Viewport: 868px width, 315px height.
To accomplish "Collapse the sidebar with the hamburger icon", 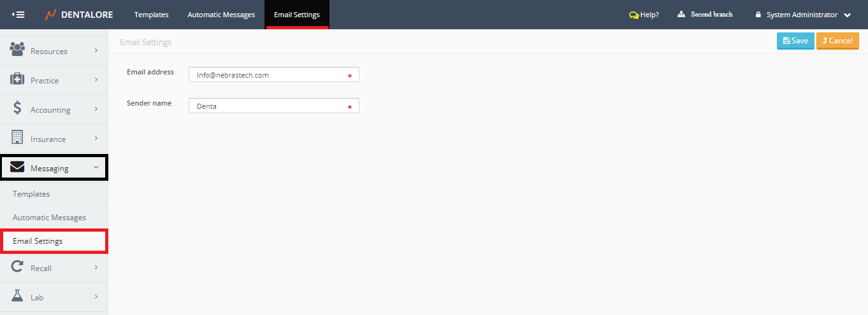I will point(18,15).
